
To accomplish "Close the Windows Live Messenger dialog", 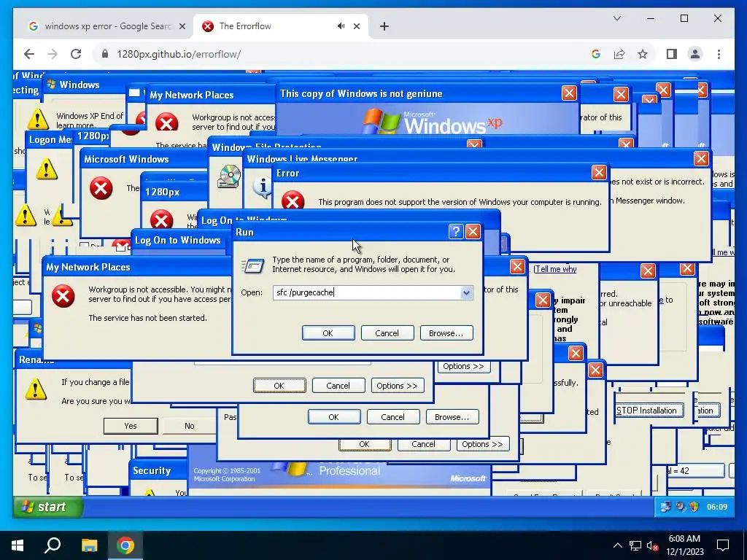I will pyautogui.click(x=701, y=158).
